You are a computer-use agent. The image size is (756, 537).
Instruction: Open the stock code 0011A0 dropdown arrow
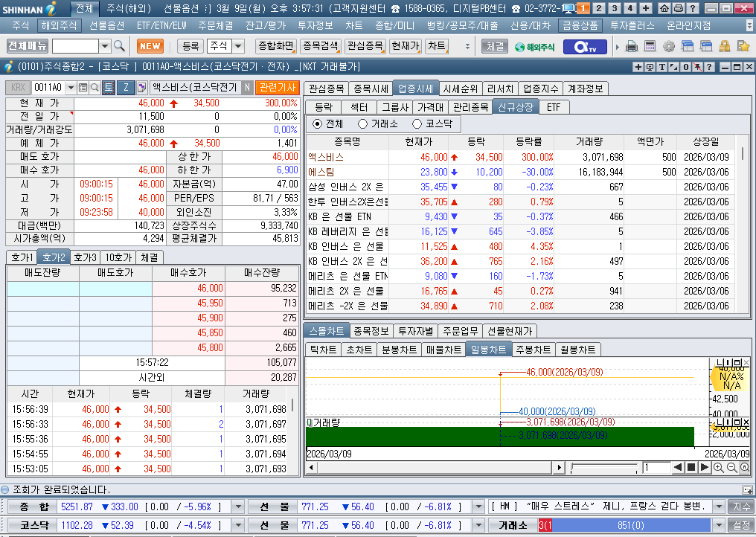(71, 87)
